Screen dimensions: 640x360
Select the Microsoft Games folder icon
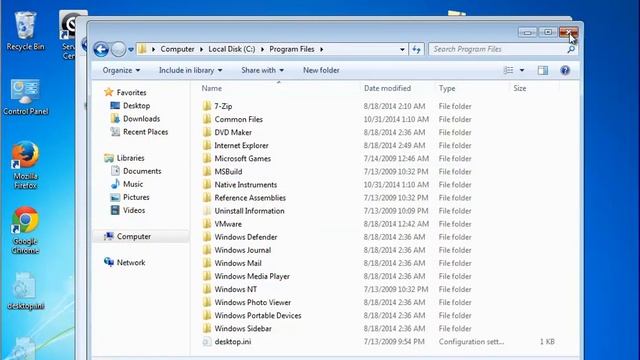pyautogui.click(x=207, y=158)
